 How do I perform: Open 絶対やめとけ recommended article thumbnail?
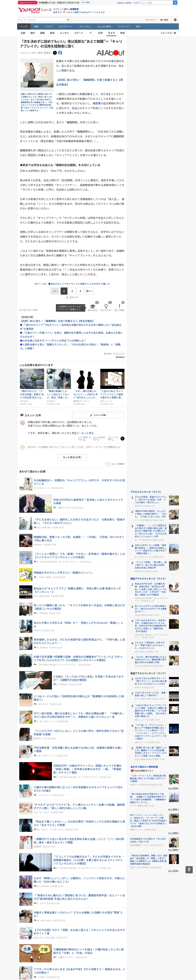click(x=32, y=379)
